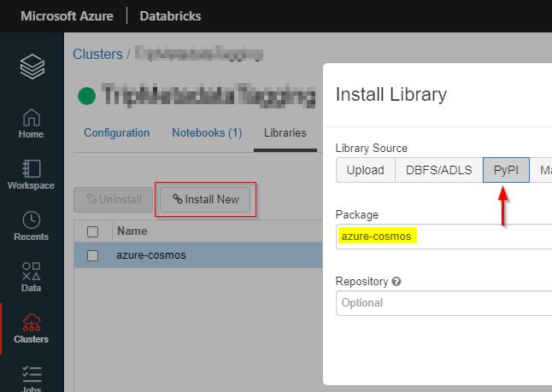Open Data from the sidebar
The width and height of the screenshot is (552, 392).
[32, 278]
